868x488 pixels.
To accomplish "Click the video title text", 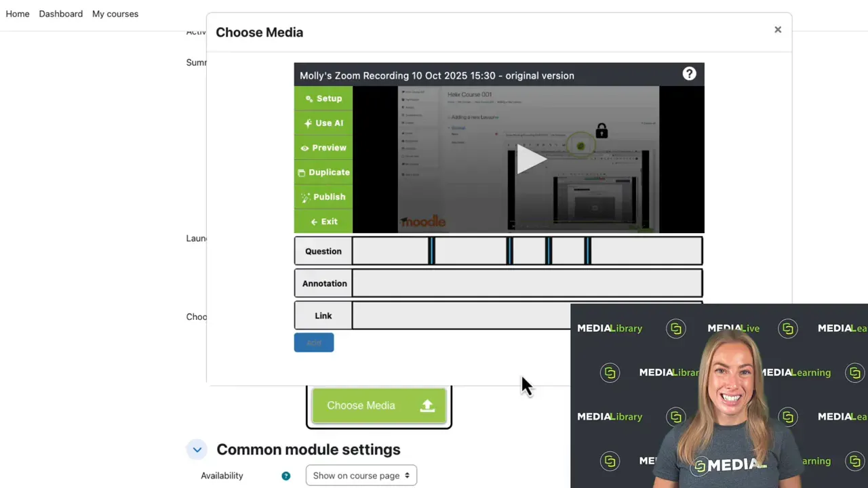I will click(x=437, y=75).
